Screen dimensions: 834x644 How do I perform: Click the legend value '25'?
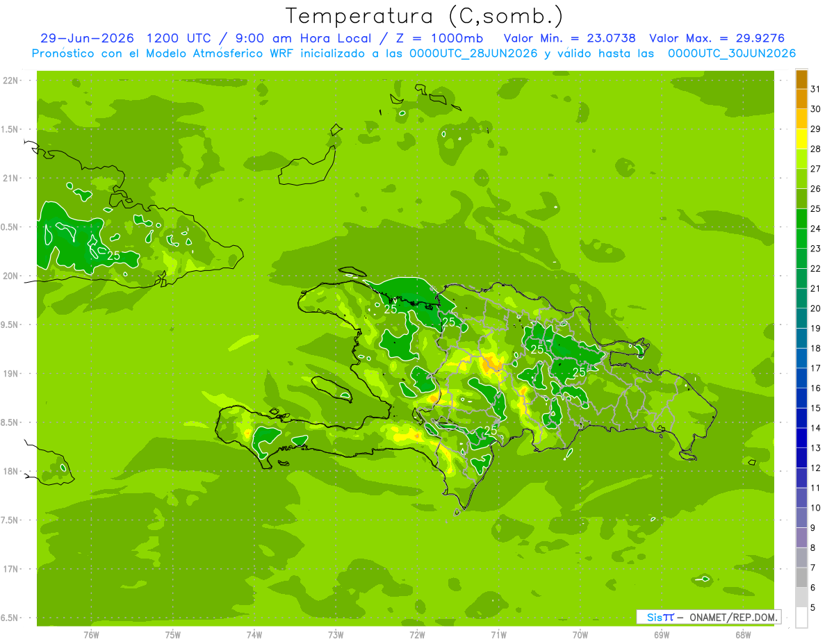[816, 208]
